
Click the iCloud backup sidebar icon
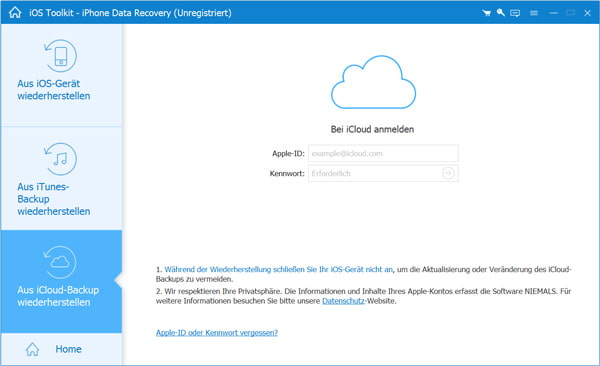60,262
